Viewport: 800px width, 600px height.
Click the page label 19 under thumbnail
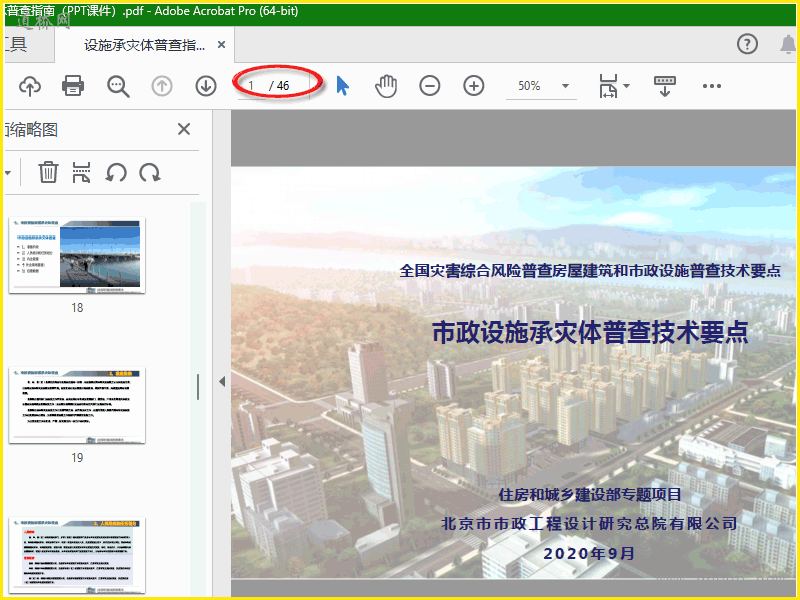point(77,458)
